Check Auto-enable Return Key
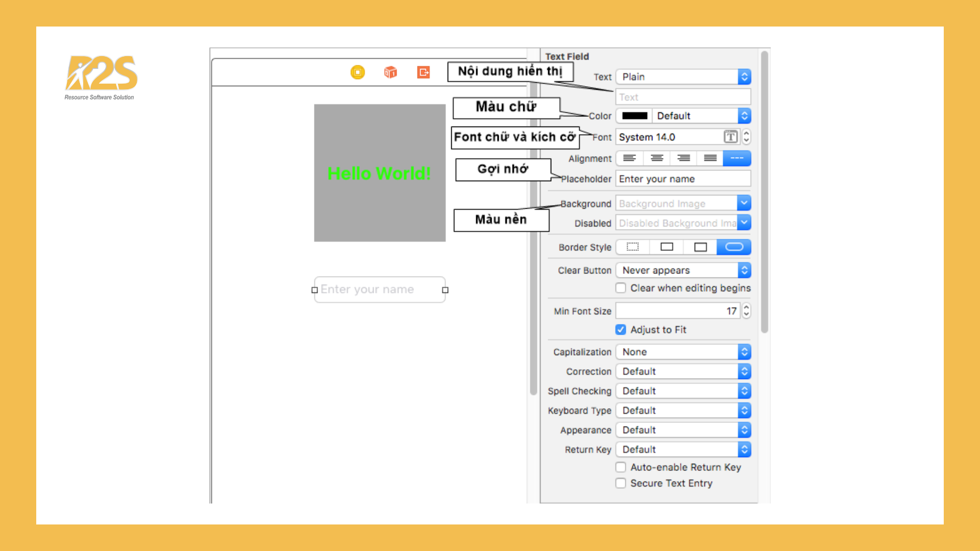This screenshot has height=551, width=980. click(x=621, y=467)
